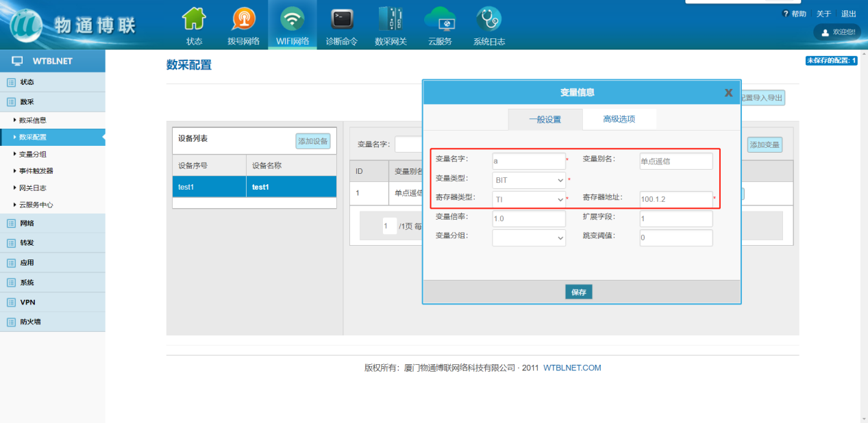Image resolution: width=868 pixels, height=423 pixels.
Task: Open 变量分组 in the sidebar
Action: (x=32, y=154)
